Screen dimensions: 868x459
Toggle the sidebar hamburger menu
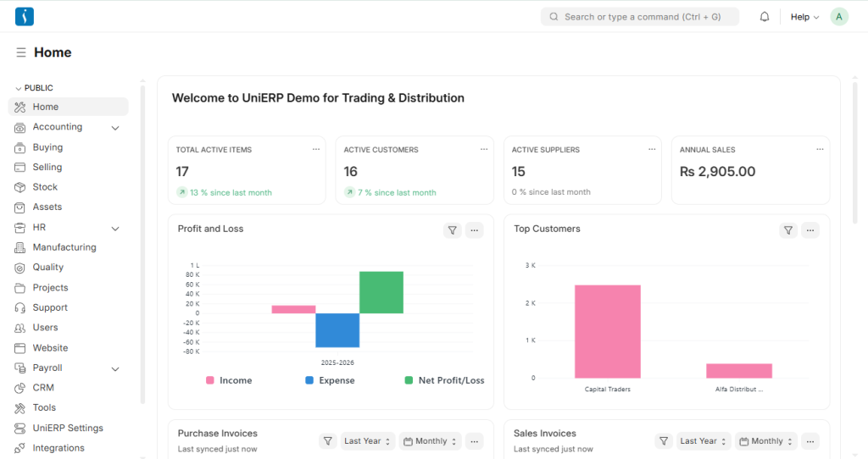pyautogui.click(x=21, y=53)
